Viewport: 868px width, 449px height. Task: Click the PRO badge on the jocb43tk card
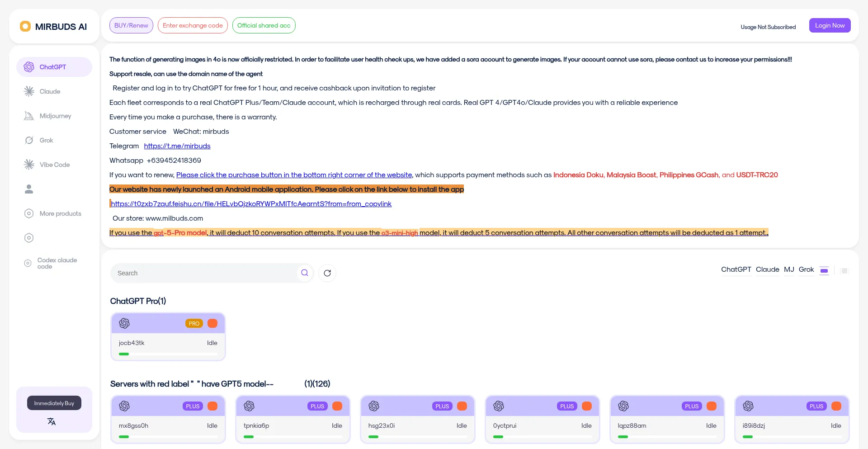click(194, 324)
